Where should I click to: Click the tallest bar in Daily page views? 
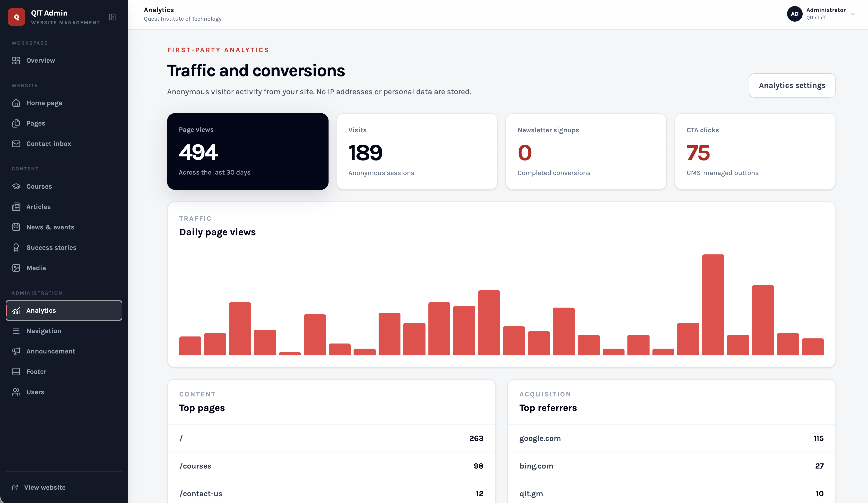point(713,305)
